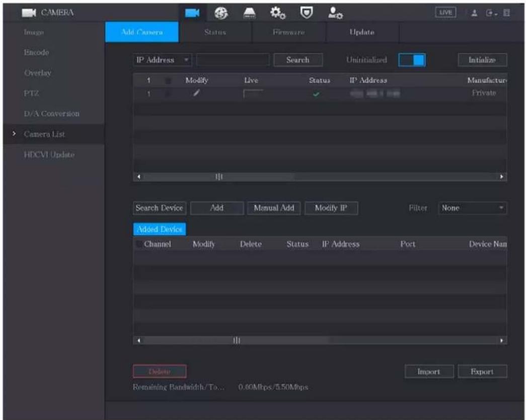Click the red Delete button
The height and width of the screenshot is (420, 526).
pos(160,372)
